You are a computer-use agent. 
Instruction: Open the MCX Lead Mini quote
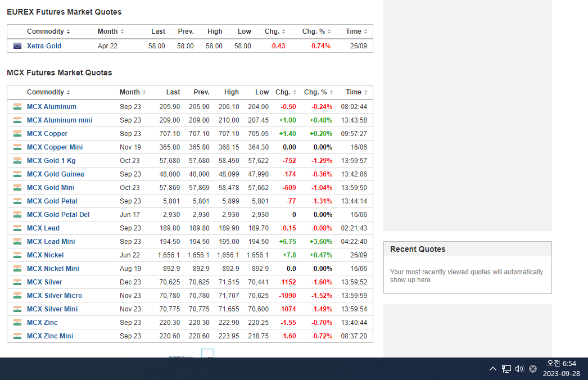pyautogui.click(x=51, y=242)
